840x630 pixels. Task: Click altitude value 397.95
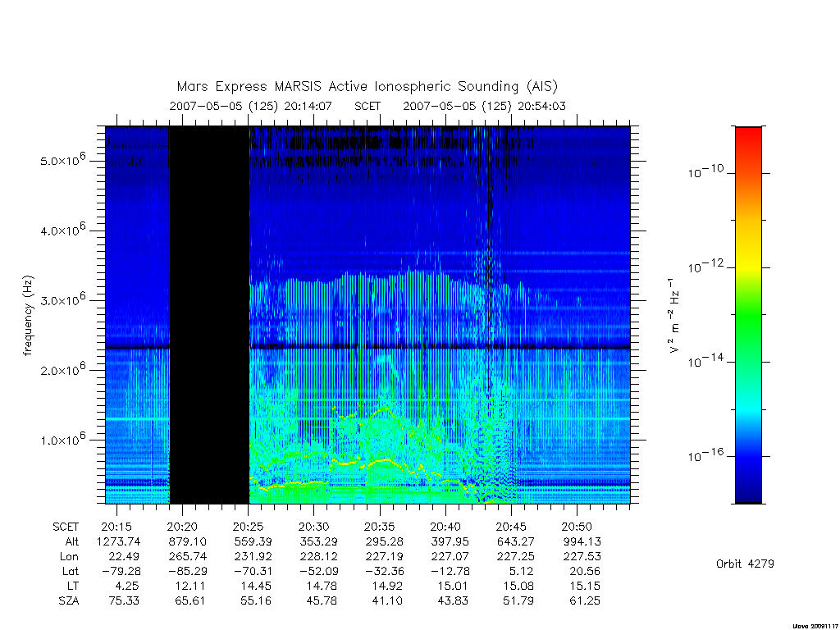(x=450, y=541)
